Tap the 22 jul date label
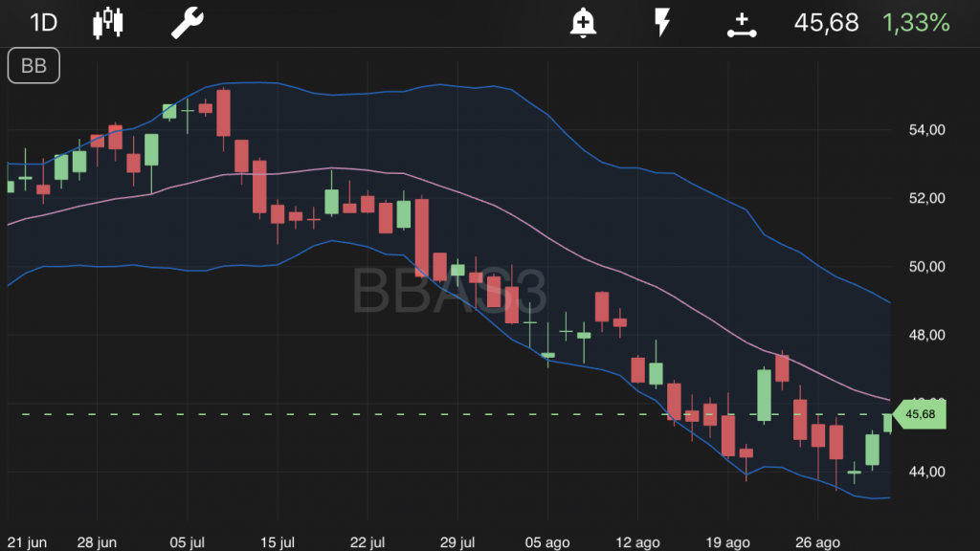 click(x=367, y=542)
